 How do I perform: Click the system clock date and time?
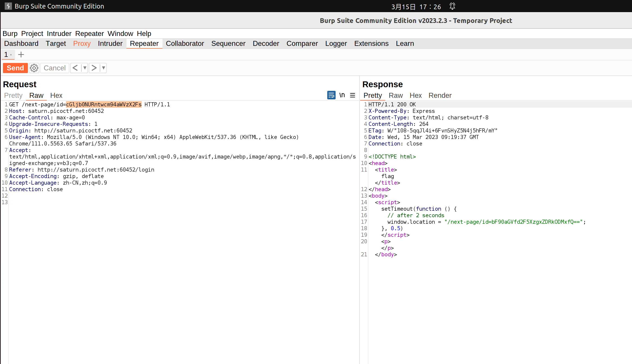coord(416,7)
